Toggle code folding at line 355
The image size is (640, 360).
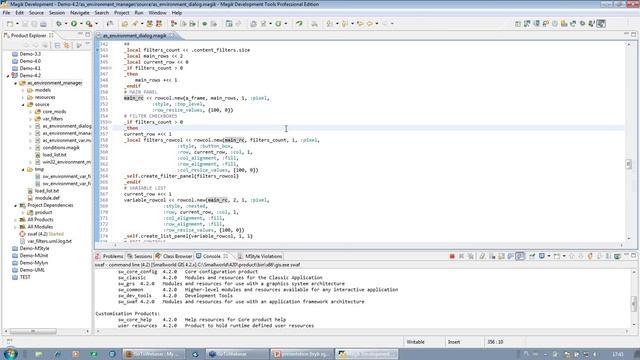click(109, 122)
